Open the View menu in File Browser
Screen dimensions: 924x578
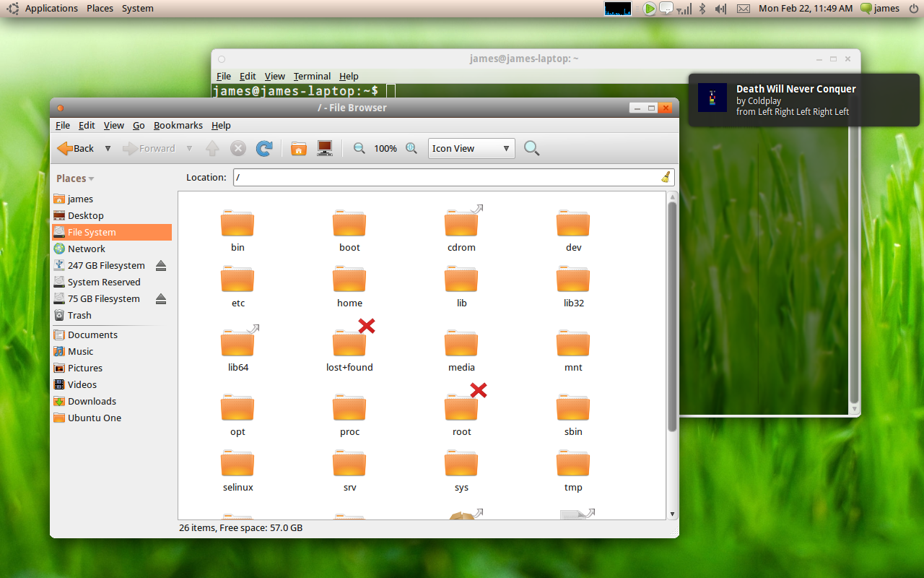pyautogui.click(x=113, y=125)
